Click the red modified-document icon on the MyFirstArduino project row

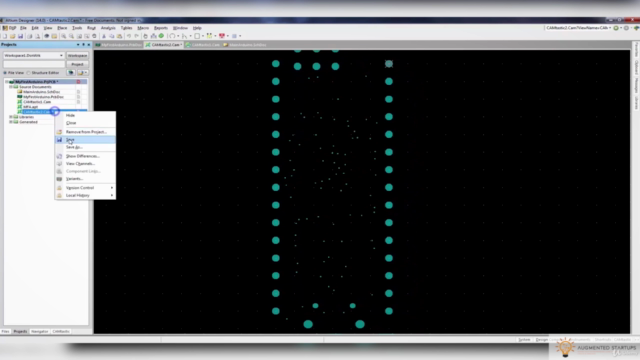click(x=78, y=82)
